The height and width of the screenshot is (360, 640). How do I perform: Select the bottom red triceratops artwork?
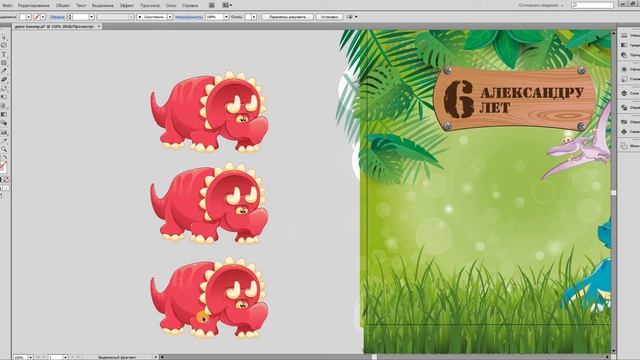point(209,298)
